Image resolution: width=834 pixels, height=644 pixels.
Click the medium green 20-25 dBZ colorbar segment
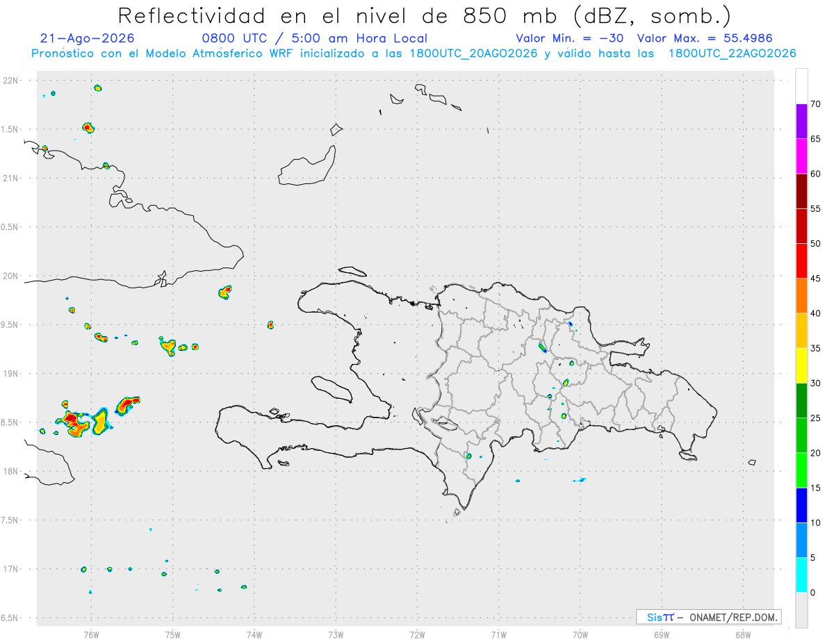click(801, 436)
